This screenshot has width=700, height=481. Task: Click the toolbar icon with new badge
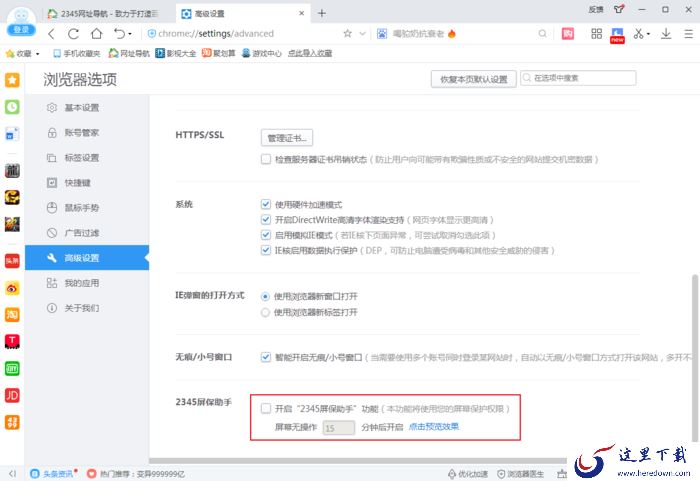(617, 35)
